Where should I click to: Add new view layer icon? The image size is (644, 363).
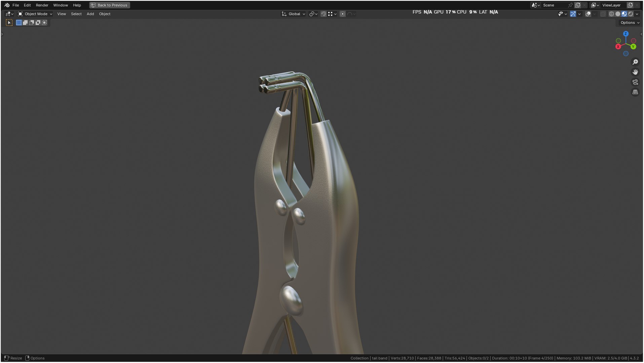coord(630,5)
